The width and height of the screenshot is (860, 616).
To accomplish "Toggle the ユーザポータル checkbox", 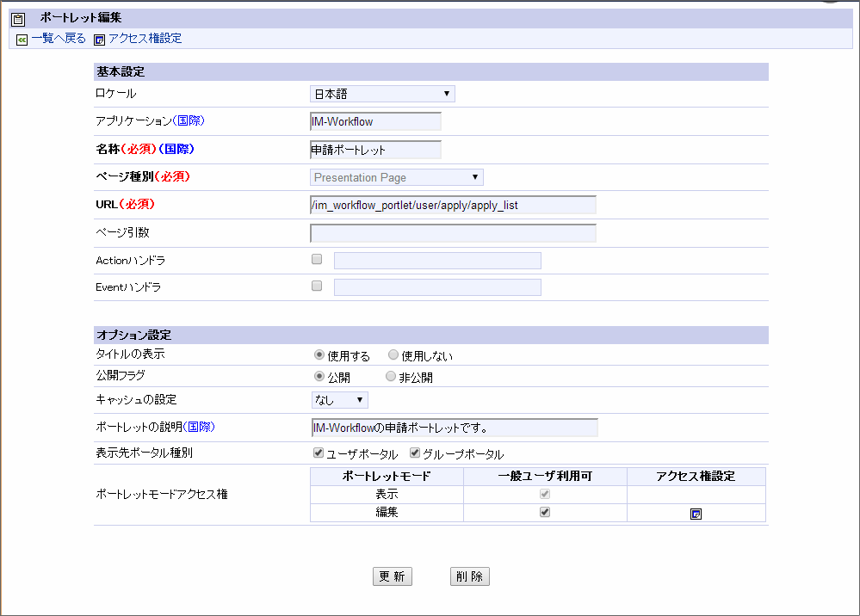I will (319, 453).
